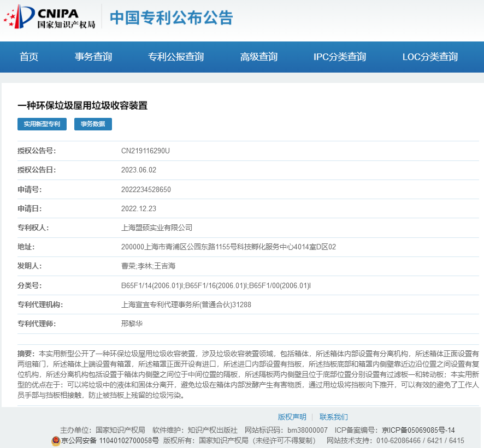
Task: Open 专利公报查询 in navigation bar
Action: point(176,57)
